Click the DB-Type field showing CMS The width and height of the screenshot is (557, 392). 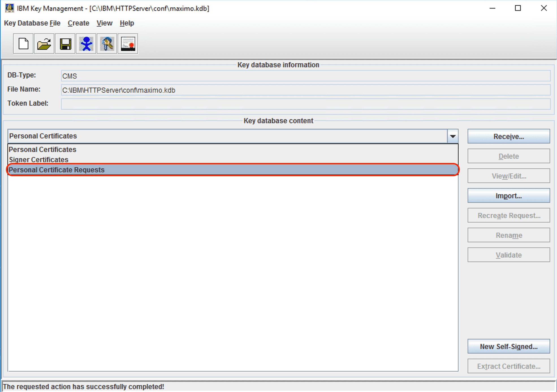tap(306, 76)
